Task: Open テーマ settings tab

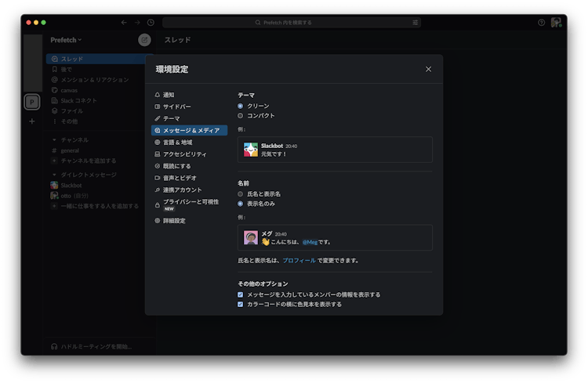Action: [x=190, y=118]
